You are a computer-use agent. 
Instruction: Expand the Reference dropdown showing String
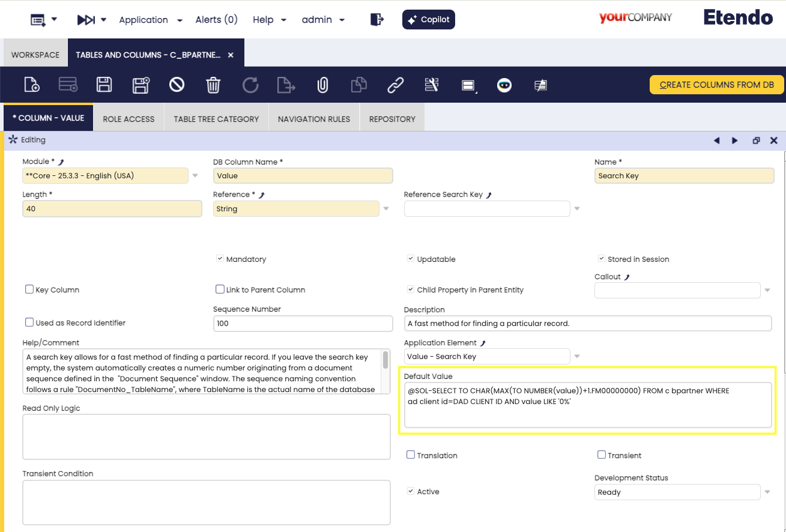point(386,209)
